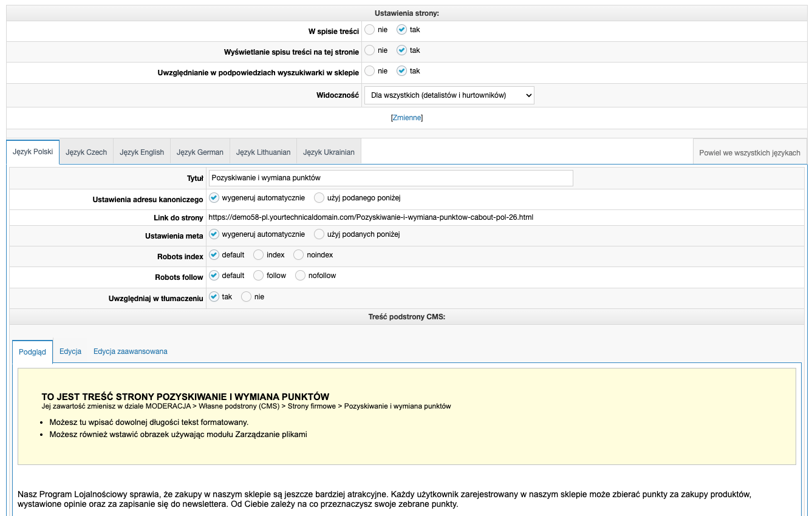The height and width of the screenshot is (516, 812).
Task: Open the Edycja tab
Action: click(70, 351)
